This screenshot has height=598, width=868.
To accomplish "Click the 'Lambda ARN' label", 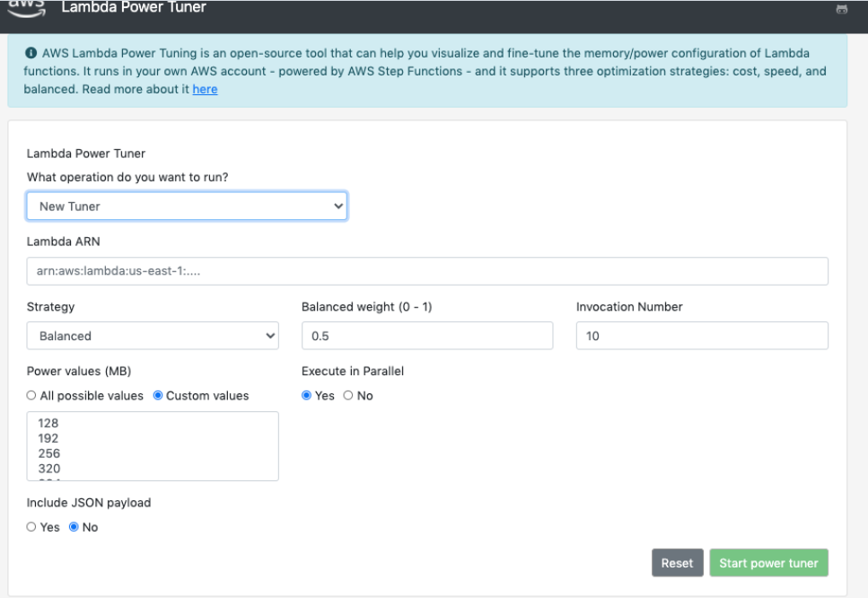I will tap(63, 242).
